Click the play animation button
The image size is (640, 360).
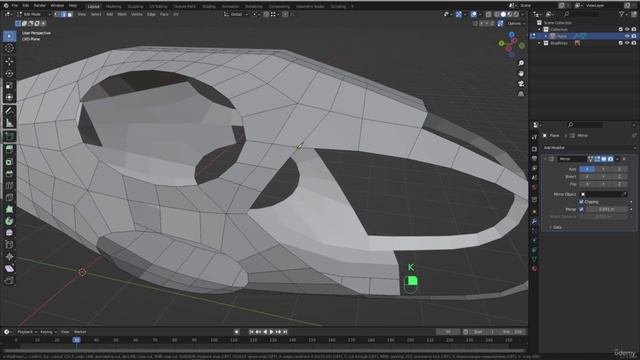click(x=271, y=332)
